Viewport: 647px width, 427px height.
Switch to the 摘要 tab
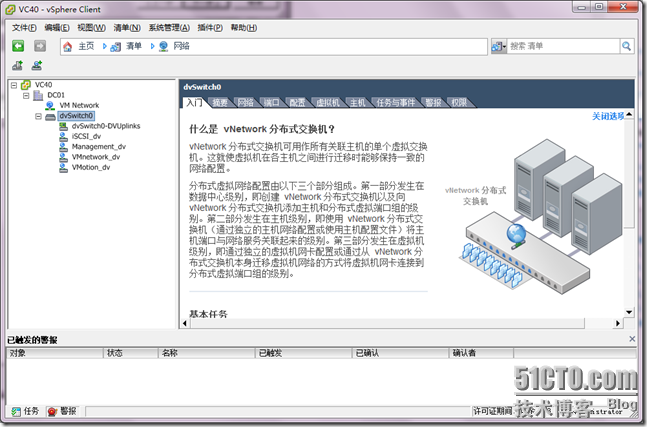[220, 103]
